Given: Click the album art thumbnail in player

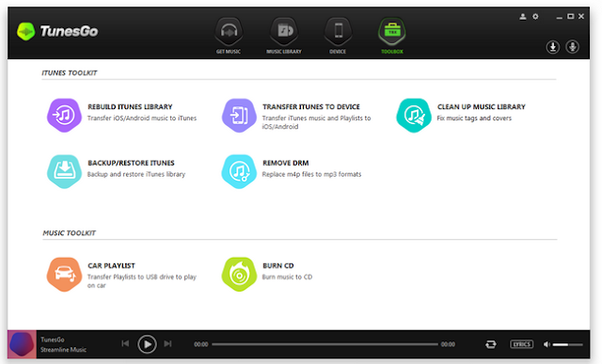Looking at the screenshot, I should coord(22,344).
